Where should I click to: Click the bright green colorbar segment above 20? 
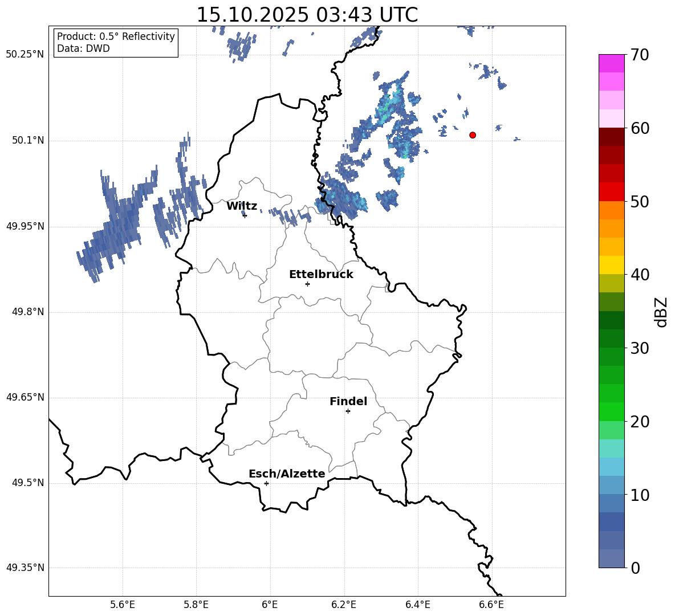(x=612, y=411)
